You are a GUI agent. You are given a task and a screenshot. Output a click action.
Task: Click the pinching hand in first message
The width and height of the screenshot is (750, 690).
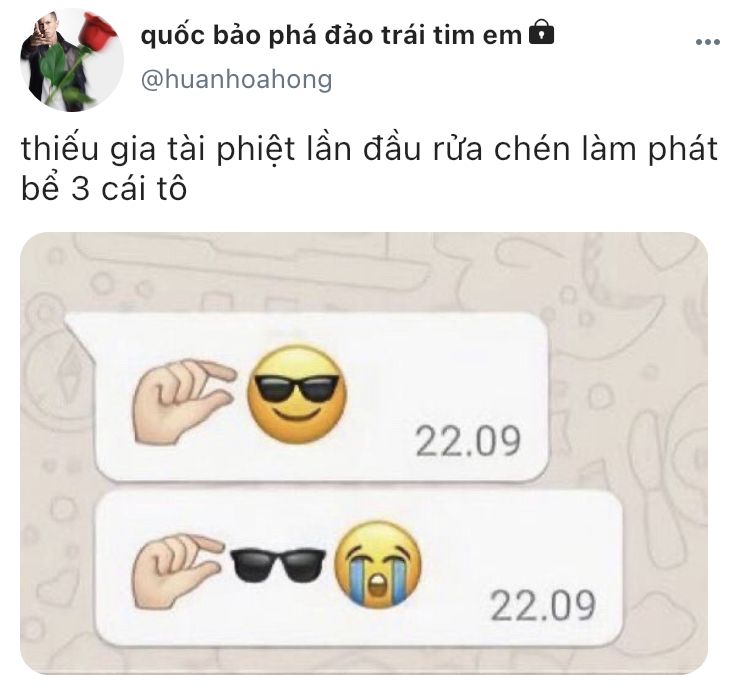pos(183,402)
